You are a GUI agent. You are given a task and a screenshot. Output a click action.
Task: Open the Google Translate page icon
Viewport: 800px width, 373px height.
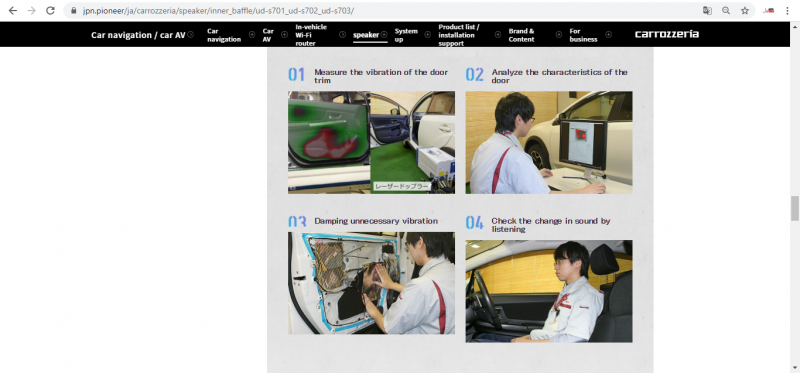707,11
